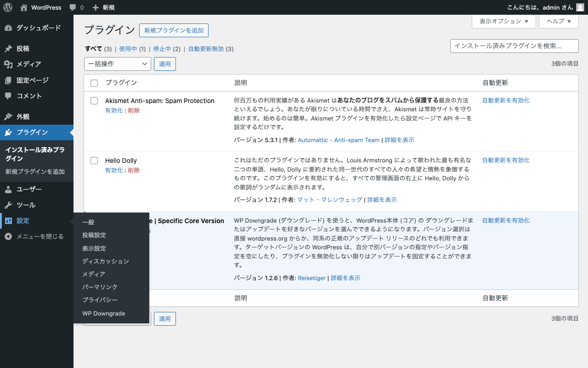Click the plus icon for 新規
This screenshot has height=368, width=588.
[96, 7]
